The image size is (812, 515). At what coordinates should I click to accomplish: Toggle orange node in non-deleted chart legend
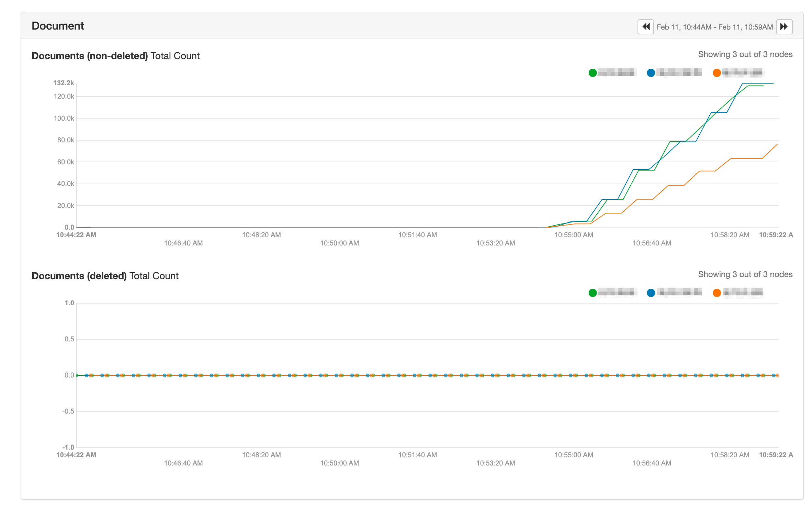click(x=717, y=73)
